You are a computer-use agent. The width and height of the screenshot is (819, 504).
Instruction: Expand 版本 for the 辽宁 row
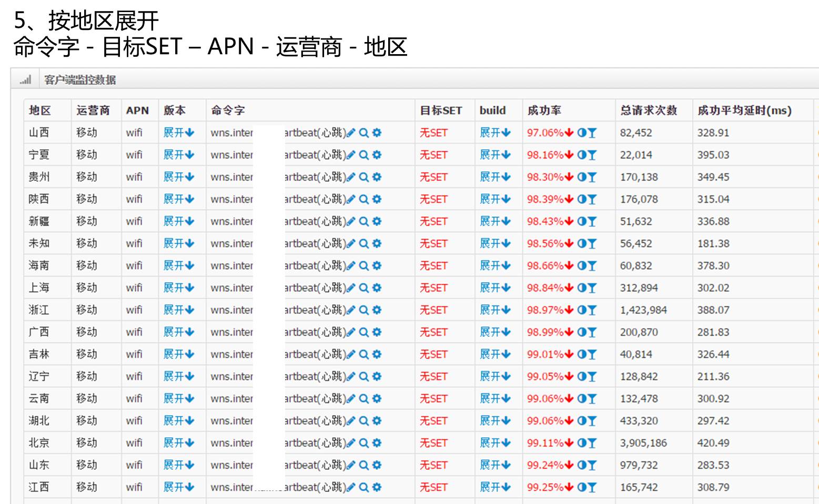pyautogui.click(x=179, y=376)
